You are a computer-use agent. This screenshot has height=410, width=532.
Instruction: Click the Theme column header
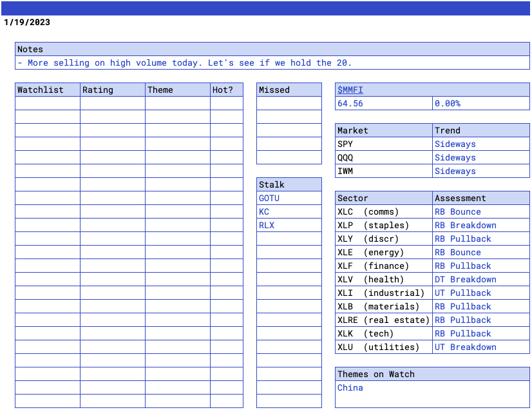click(x=178, y=90)
